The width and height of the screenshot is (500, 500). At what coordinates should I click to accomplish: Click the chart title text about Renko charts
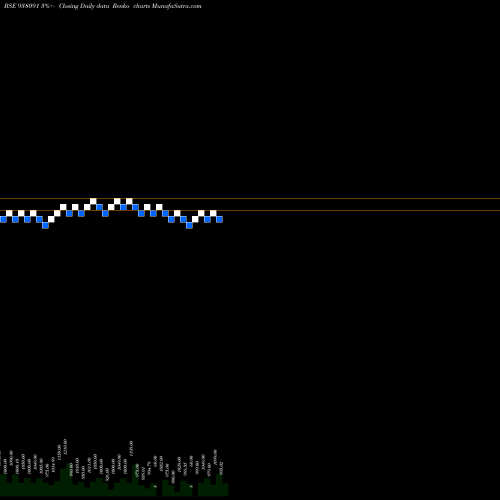point(103,6)
